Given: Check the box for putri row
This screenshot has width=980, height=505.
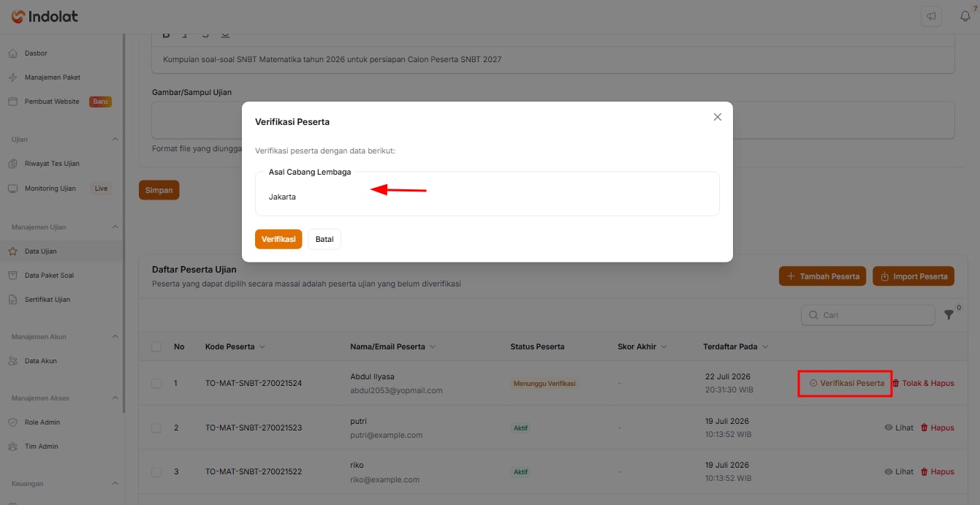Looking at the screenshot, I should click(x=156, y=428).
